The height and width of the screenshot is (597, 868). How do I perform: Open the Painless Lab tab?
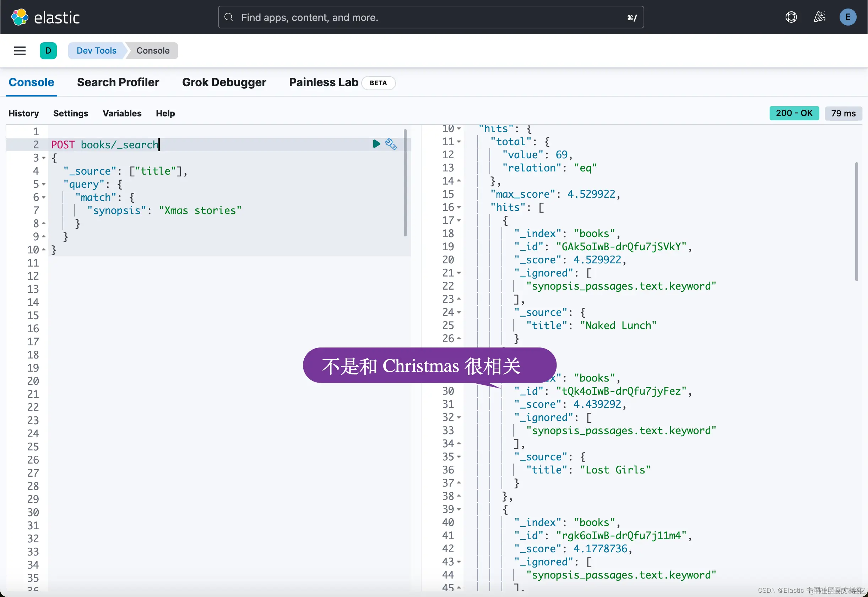tap(324, 82)
